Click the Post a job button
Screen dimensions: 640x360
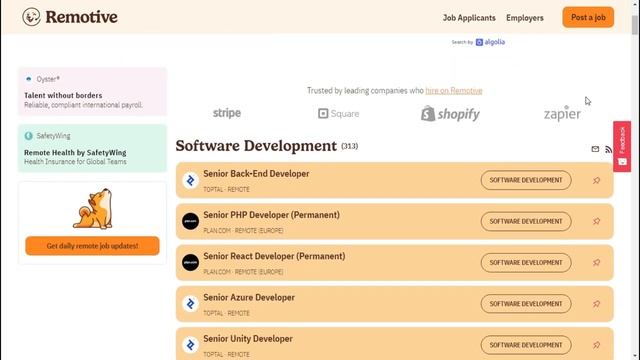(588, 18)
